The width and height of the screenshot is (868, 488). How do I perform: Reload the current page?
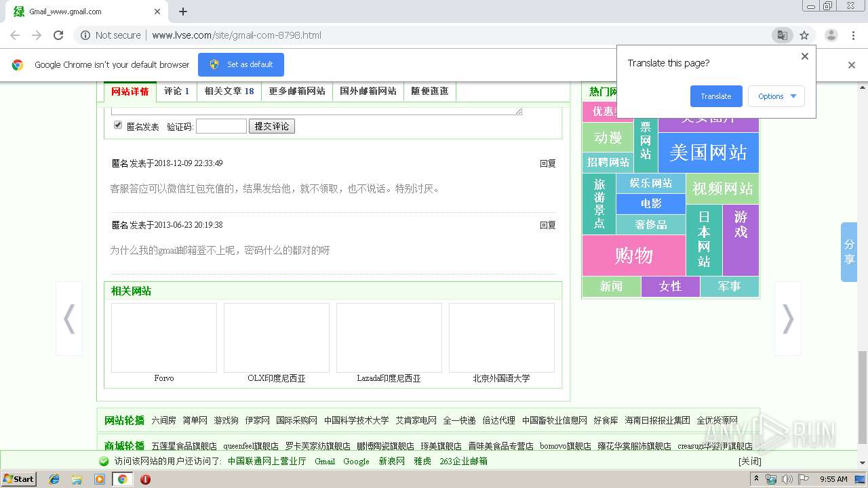pos(58,35)
